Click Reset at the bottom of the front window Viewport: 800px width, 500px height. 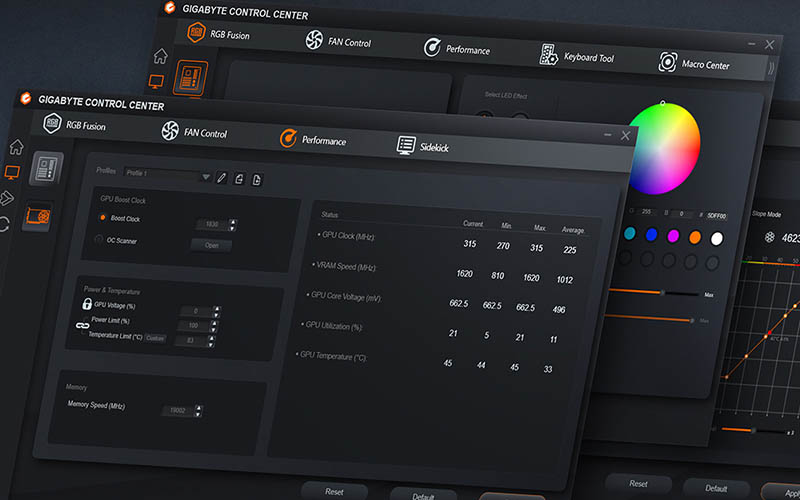tap(334, 492)
